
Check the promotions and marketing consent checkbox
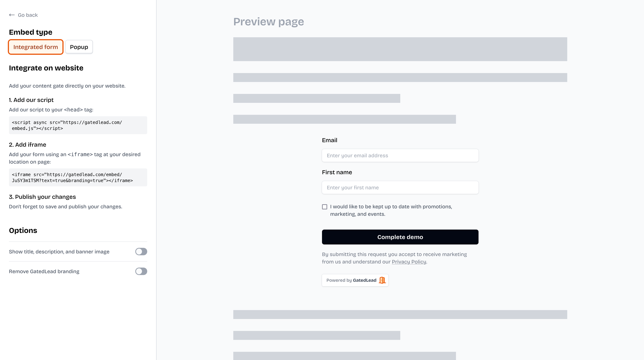324,207
